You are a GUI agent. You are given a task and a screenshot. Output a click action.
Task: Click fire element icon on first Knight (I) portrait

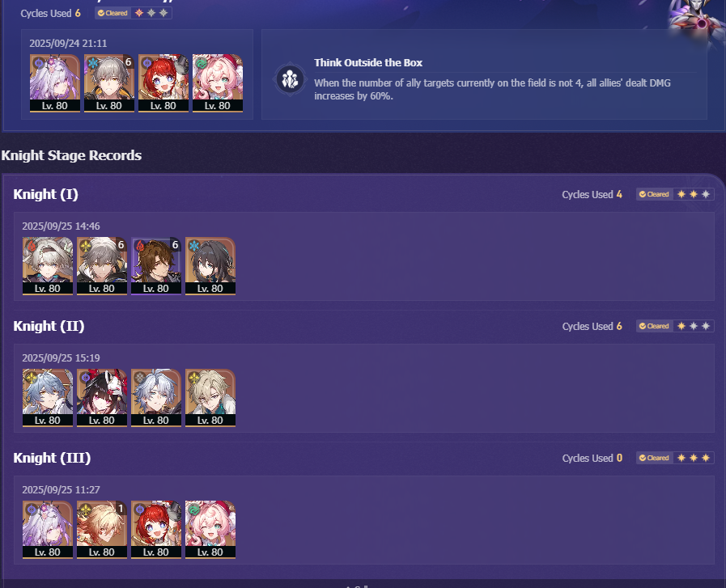coord(31,246)
